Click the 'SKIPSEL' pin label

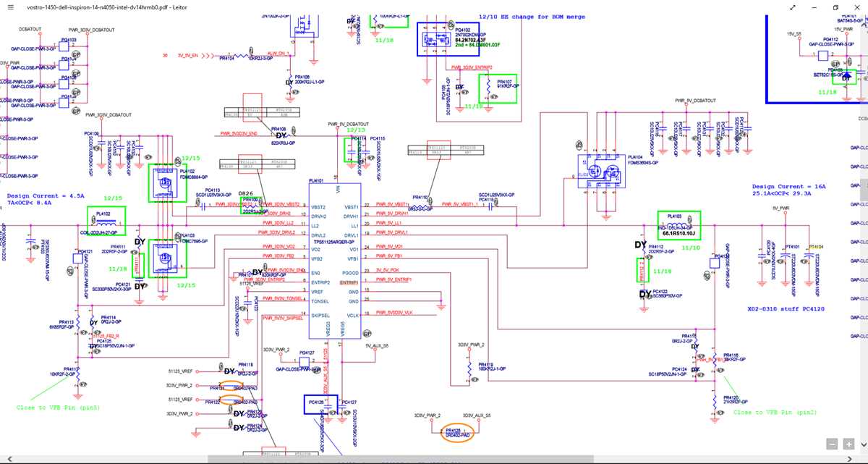[321, 315]
